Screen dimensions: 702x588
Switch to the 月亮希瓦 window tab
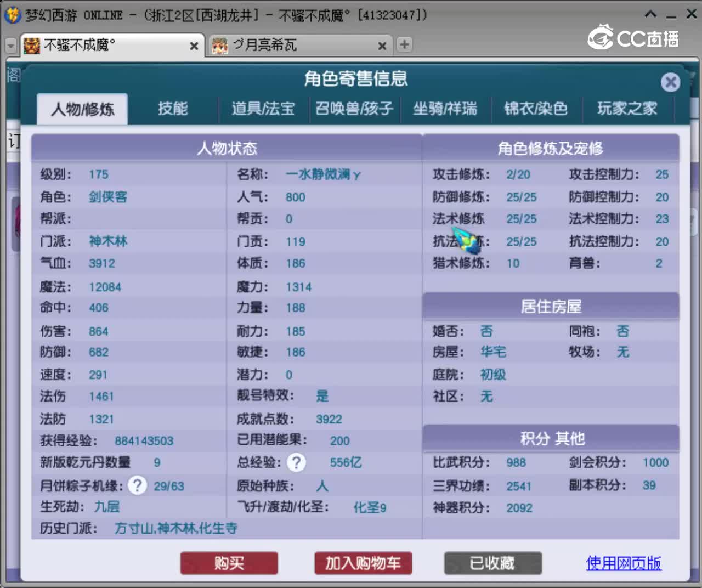click(x=299, y=45)
